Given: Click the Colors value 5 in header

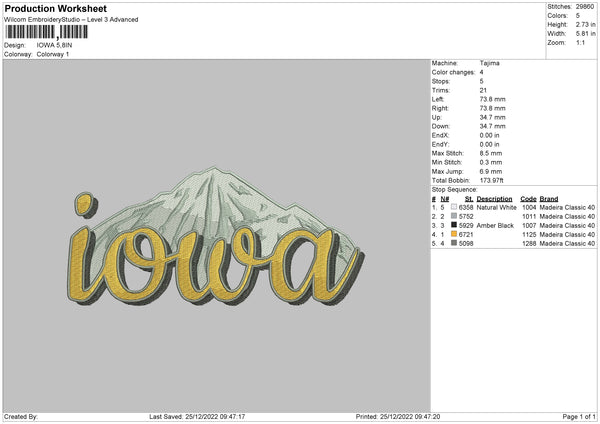Looking at the screenshot, I should 578,16.
